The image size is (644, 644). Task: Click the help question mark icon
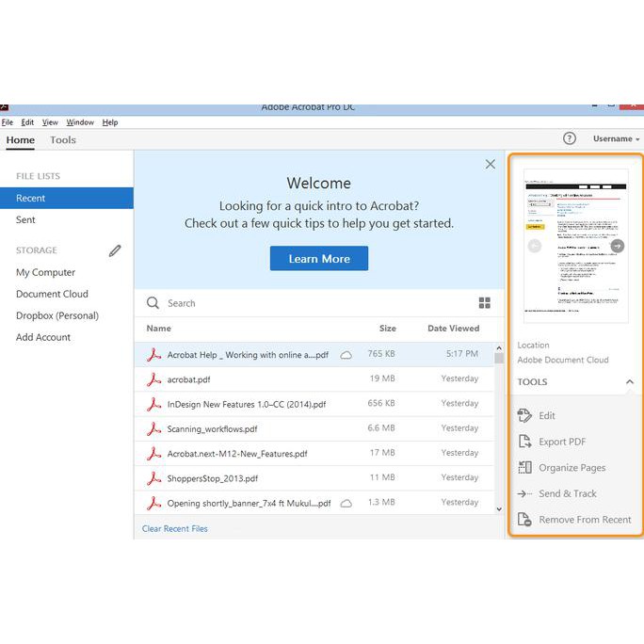570,138
